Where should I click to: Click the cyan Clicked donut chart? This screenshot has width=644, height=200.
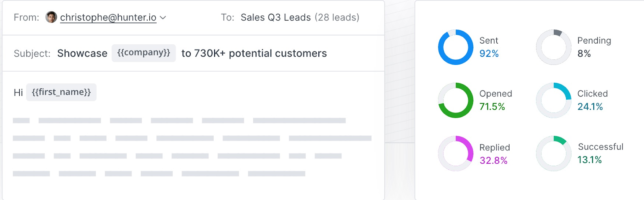[553, 100]
